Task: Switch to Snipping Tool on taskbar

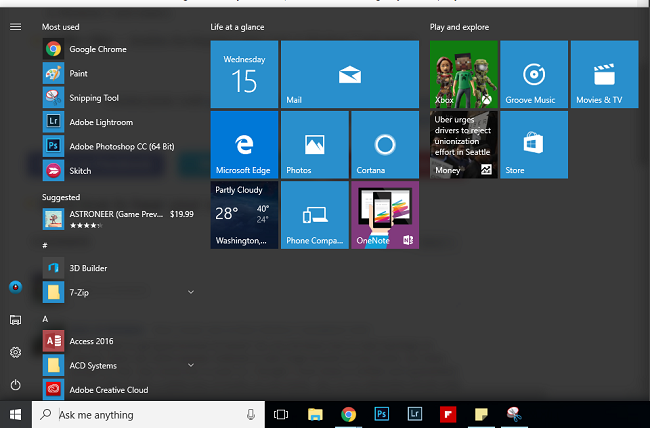Action: [x=514, y=414]
